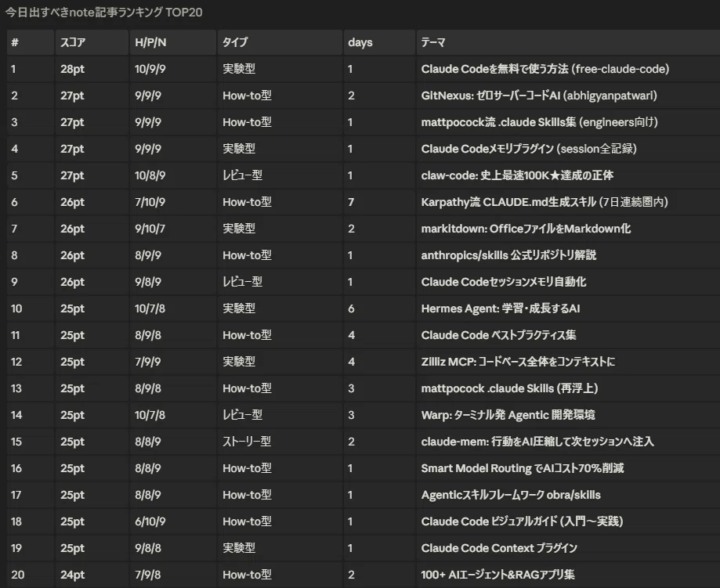
Task: Click 実験型 type in markitdown row
Action: coord(280,229)
